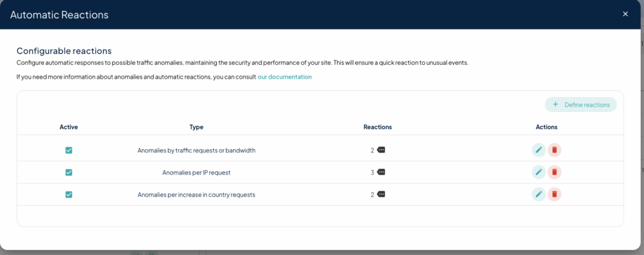Image resolution: width=644 pixels, height=255 pixels.
Task: Show reactions bubble for country requests anomalies
Action: point(381,195)
